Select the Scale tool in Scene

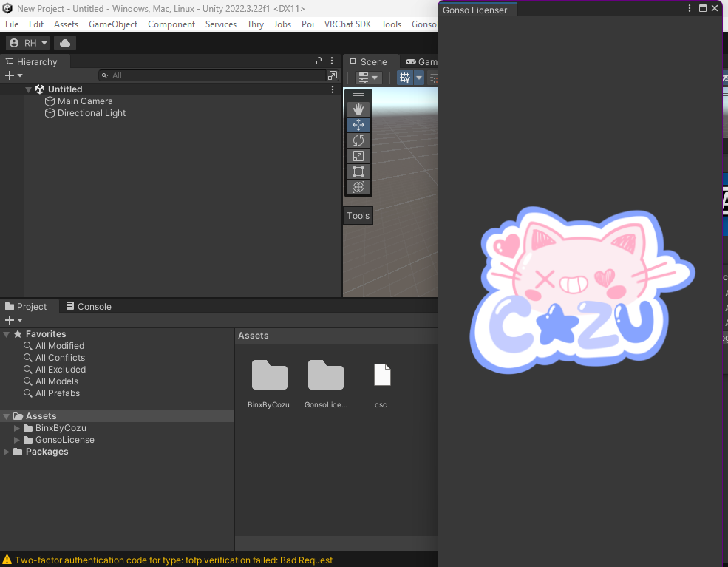(358, 156)
